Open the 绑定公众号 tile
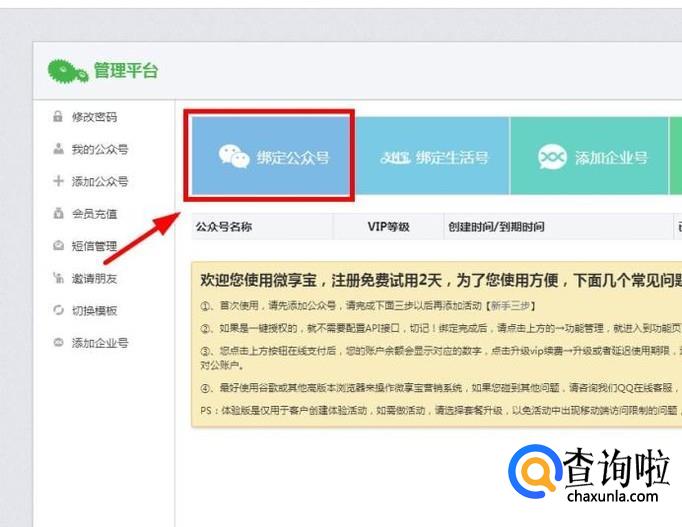This screenshot has width=682, height=527. coord(270,156)
